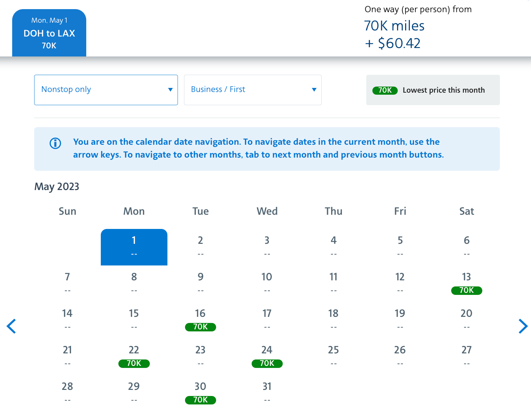
Task: Click the info icon in the blue banner
Action: click(55, 143)
